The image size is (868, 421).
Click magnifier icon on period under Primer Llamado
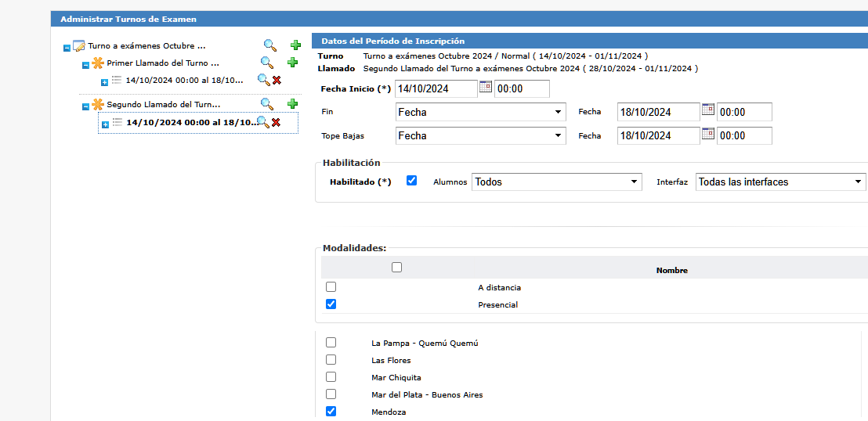coord(264,81)
